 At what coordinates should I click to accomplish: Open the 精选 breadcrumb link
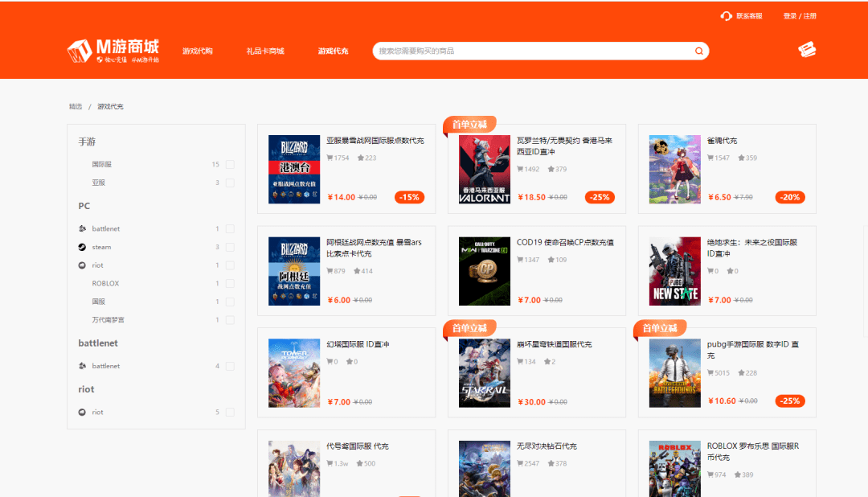75,105
